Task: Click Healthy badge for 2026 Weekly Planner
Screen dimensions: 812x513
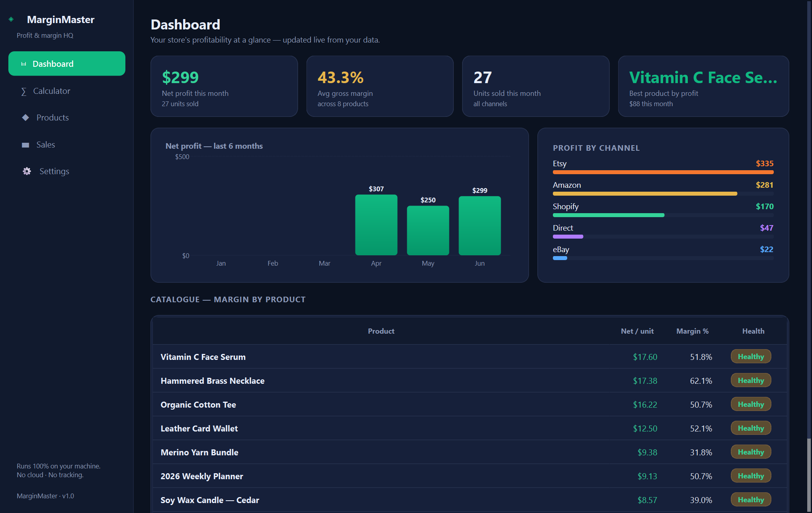Action: pos(751,476)
